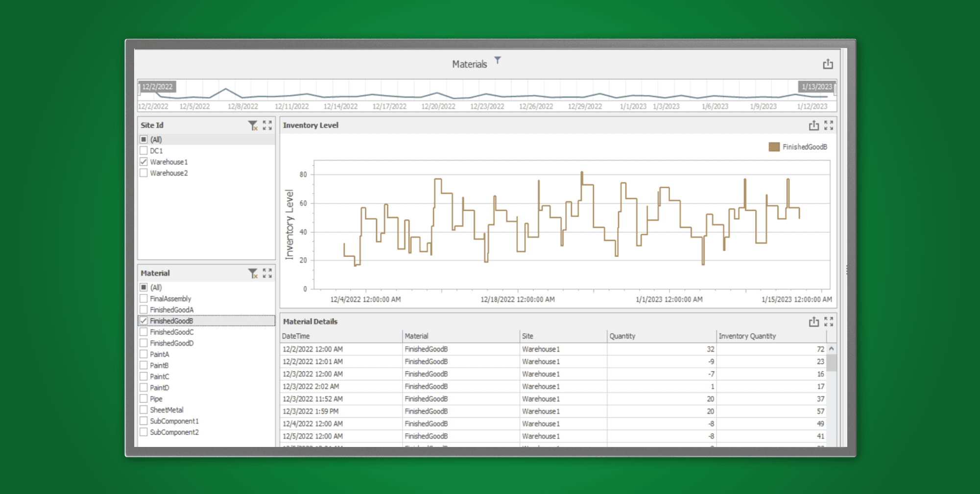Maximize the Material Details panel
Image resolution: width=980 pixels, height=494 pixels.
(x=828, y=322)
